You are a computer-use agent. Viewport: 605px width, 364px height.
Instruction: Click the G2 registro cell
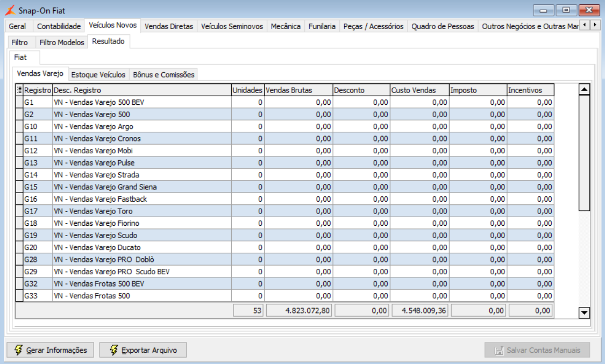tap(38, 114)
